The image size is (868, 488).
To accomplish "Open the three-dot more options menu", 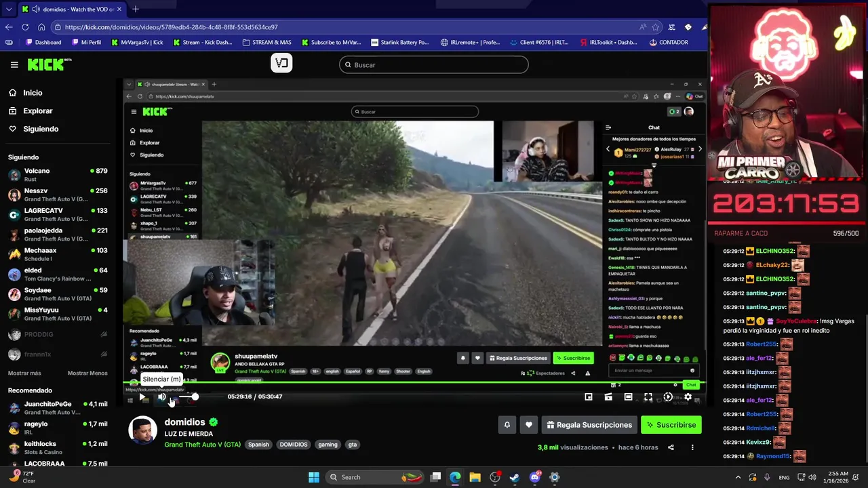I will pyautogui.click(x=692, y=447).
